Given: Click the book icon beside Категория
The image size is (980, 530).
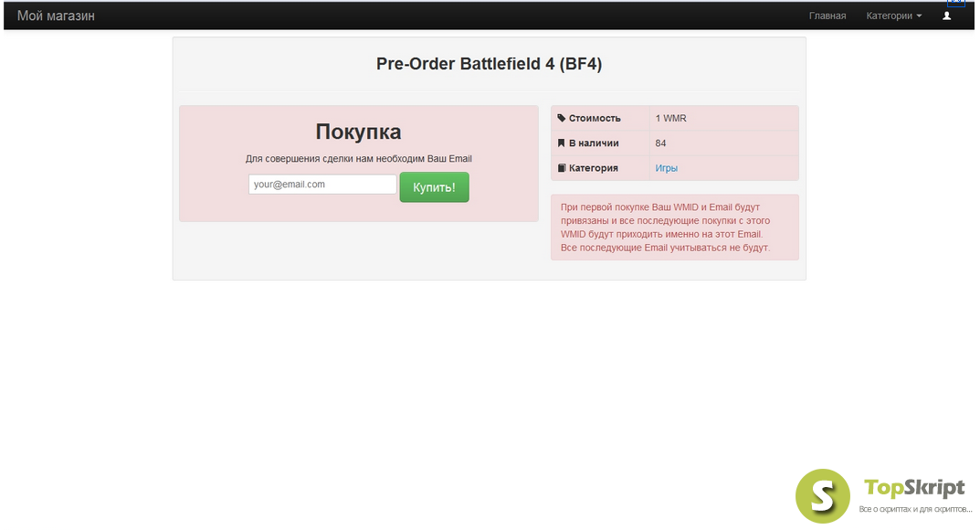Looking at the screenshot, I should point(562,168).
